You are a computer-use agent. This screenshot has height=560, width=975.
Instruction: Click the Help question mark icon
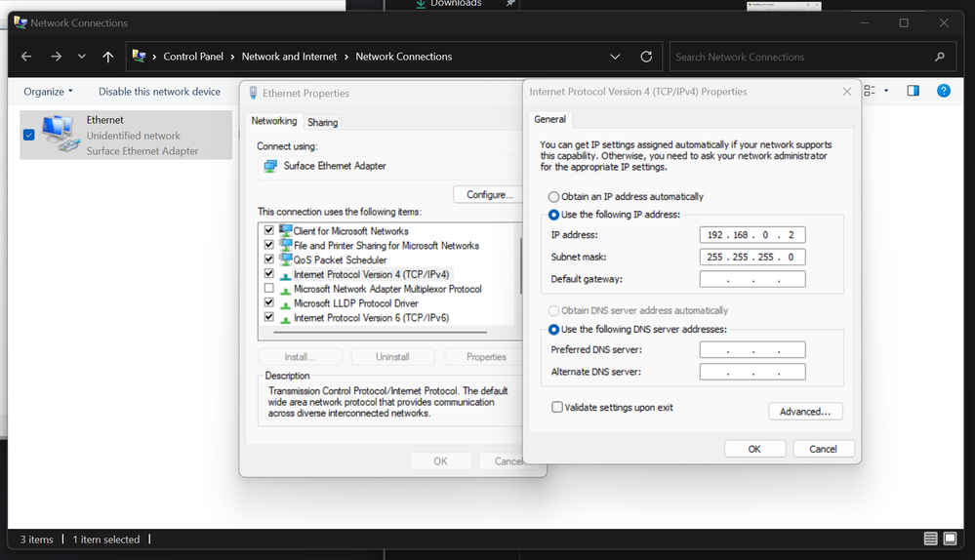943,91
